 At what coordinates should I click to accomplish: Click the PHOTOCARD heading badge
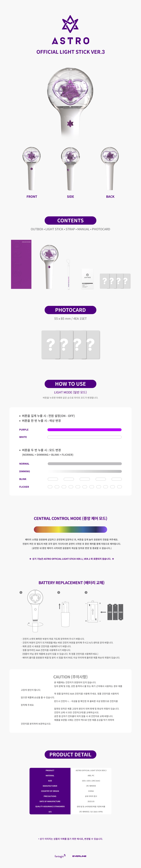(70, 310)
